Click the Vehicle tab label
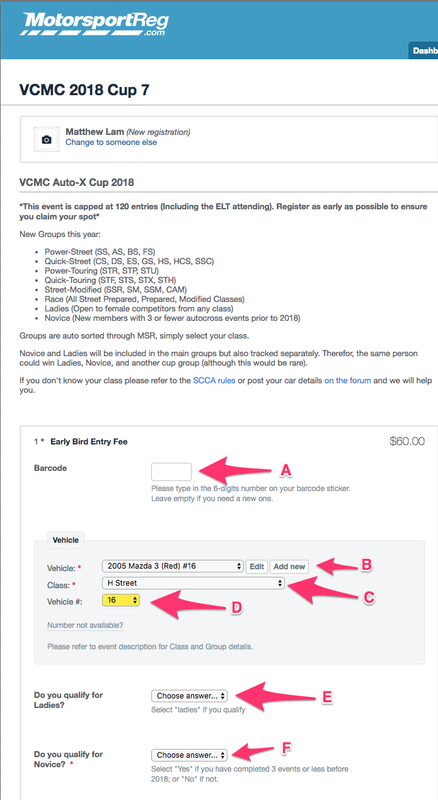The width and height of the screenshot is (438, 800). coord(66,539)
